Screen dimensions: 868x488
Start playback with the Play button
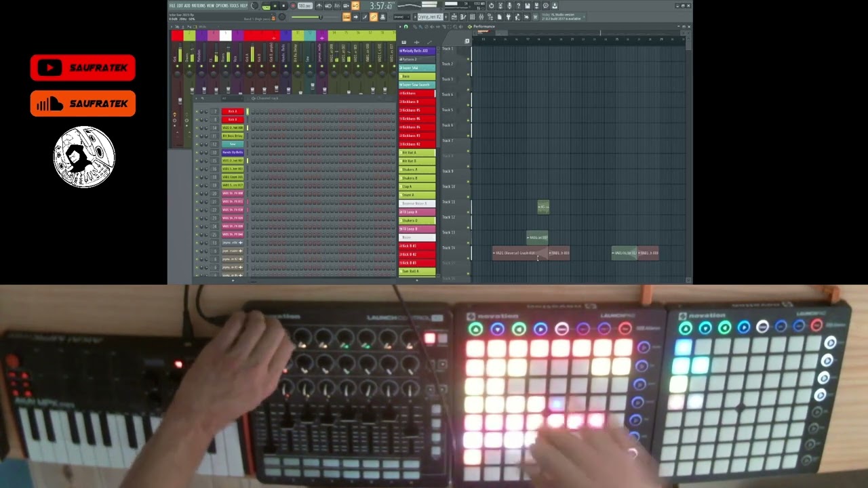click(275, 6)
